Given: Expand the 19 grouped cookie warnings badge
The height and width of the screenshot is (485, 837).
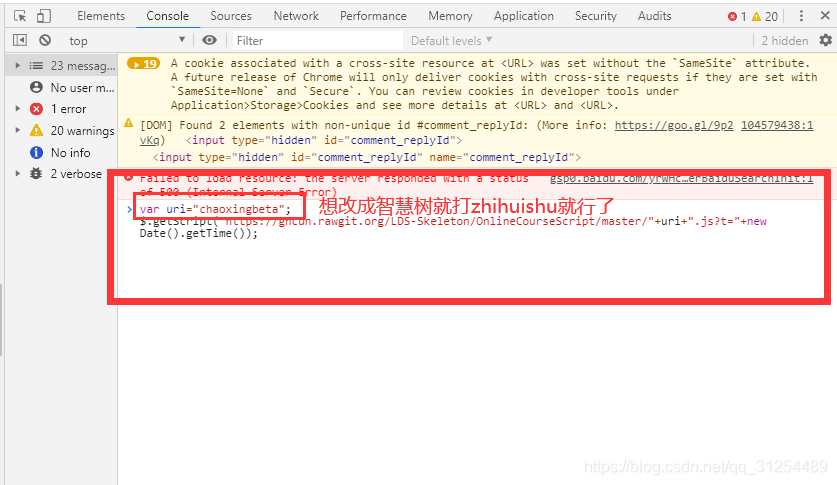Looking at the screenshot, I should coord(144,64).
